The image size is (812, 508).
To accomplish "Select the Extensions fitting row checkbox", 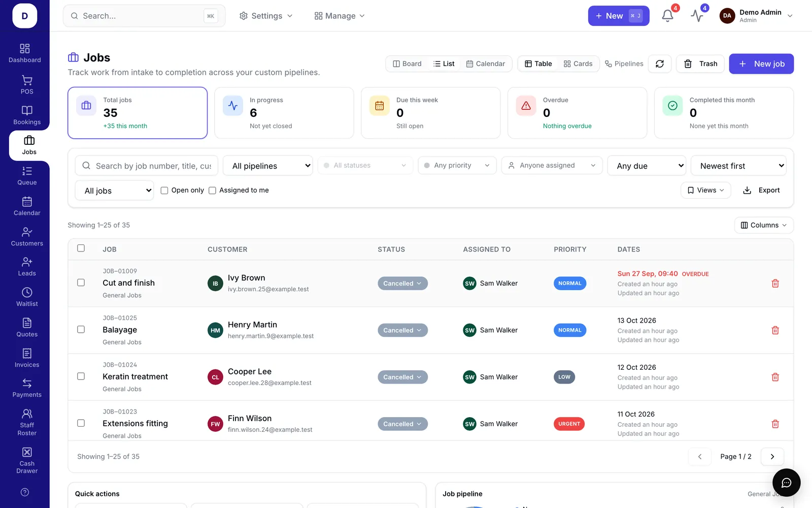I will pyautogui.click(x=81, y=423).
